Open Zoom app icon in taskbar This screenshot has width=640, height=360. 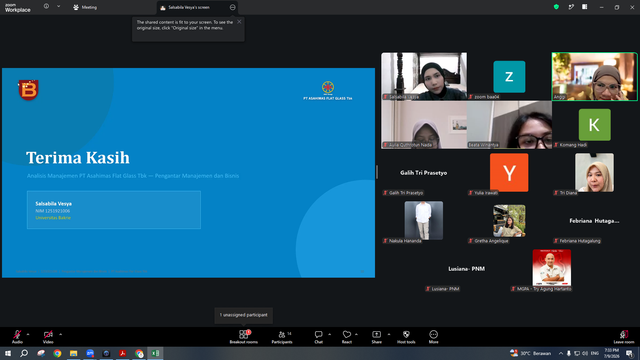(90, 353)
